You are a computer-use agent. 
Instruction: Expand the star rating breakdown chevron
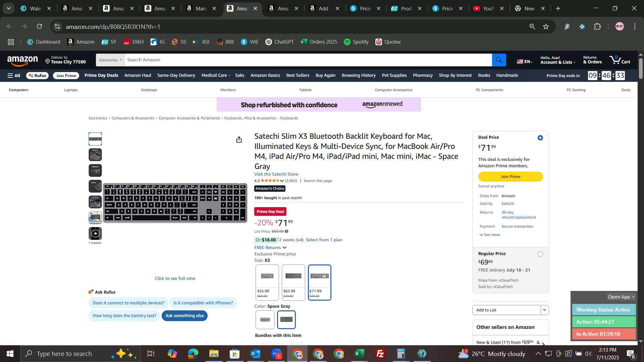282,181
